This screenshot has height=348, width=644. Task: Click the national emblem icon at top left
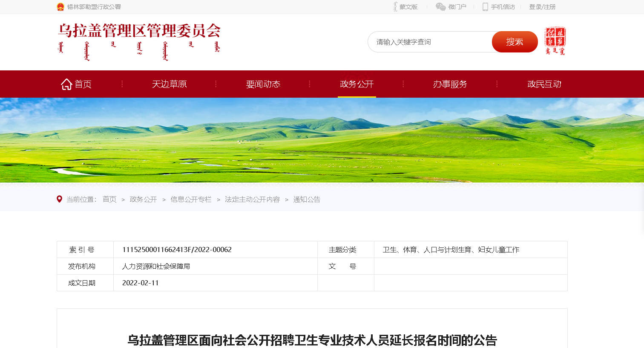click(60, 7)
